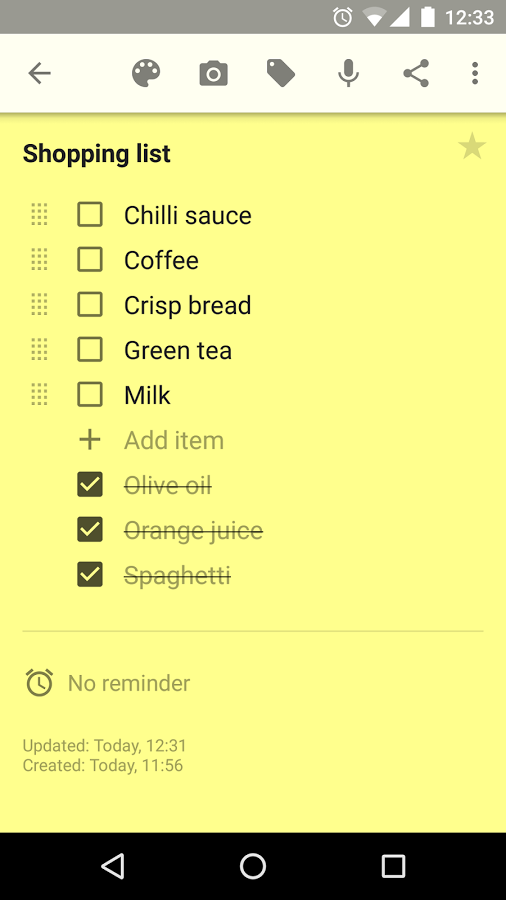This screenshot has height=900, width=506.
Task: Share the Shopping list note
Action: tap(416, 73)
